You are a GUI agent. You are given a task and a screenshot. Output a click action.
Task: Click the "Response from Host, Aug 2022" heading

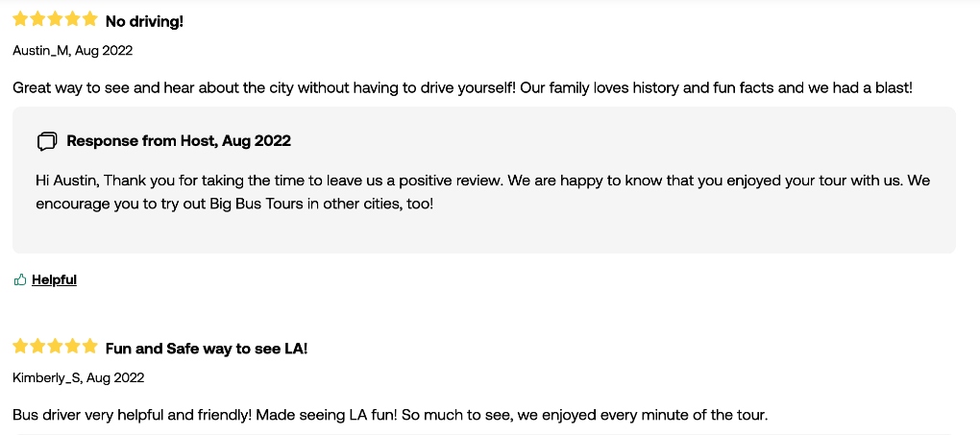[x=179, y=141]
